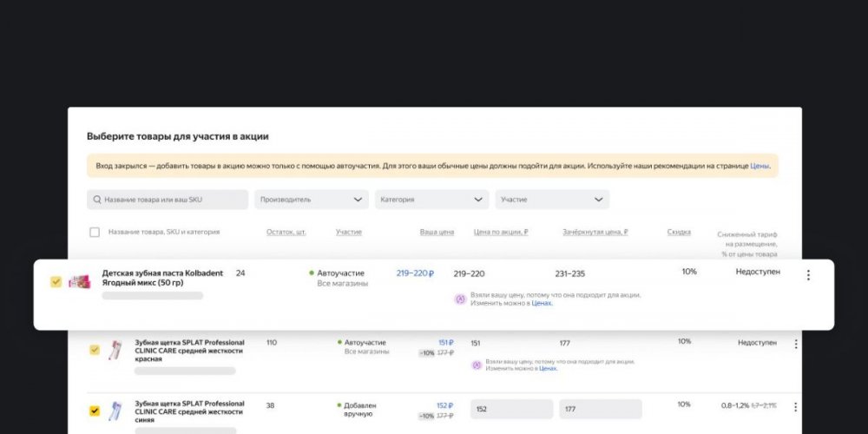Image resolution: width=868 pixels, height=434 pixels.
Task: Expand the Категория filter dropdown
Action: tap(431, 200)
